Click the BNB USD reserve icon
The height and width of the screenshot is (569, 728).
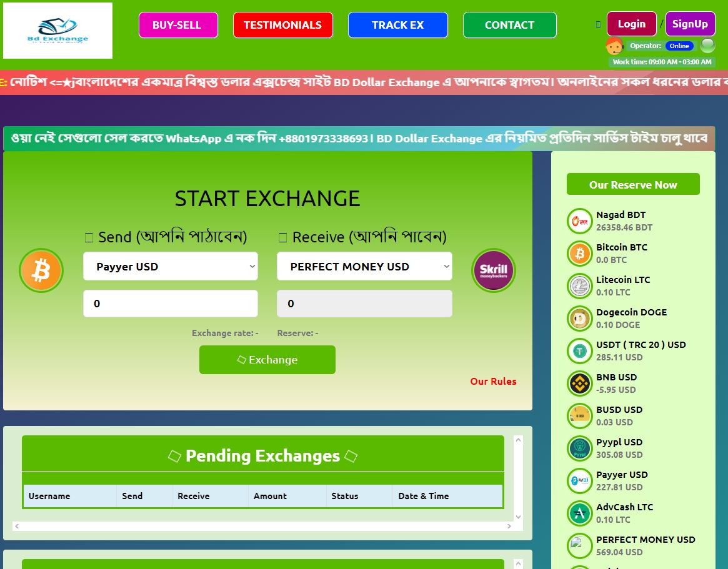[x=579, y=384]
